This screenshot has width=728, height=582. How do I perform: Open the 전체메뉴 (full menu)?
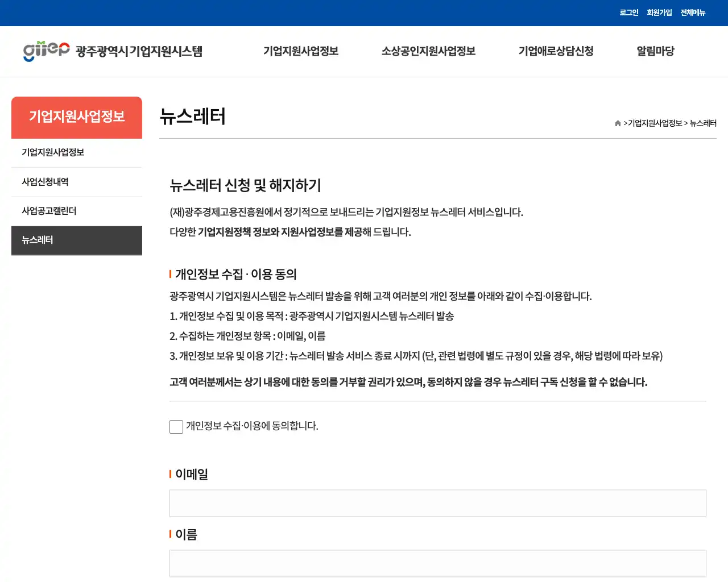click(693, 13)
